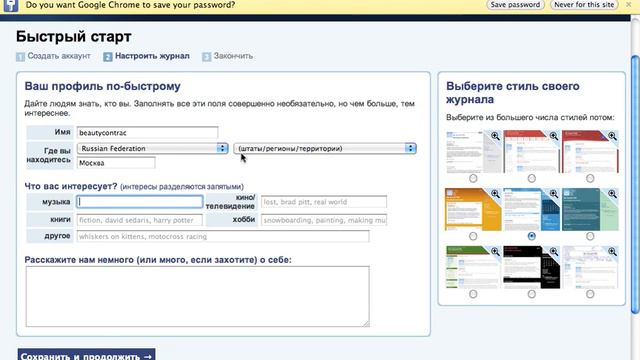
Task: Click step 2 number icon
Action: (x=108, y=57)
